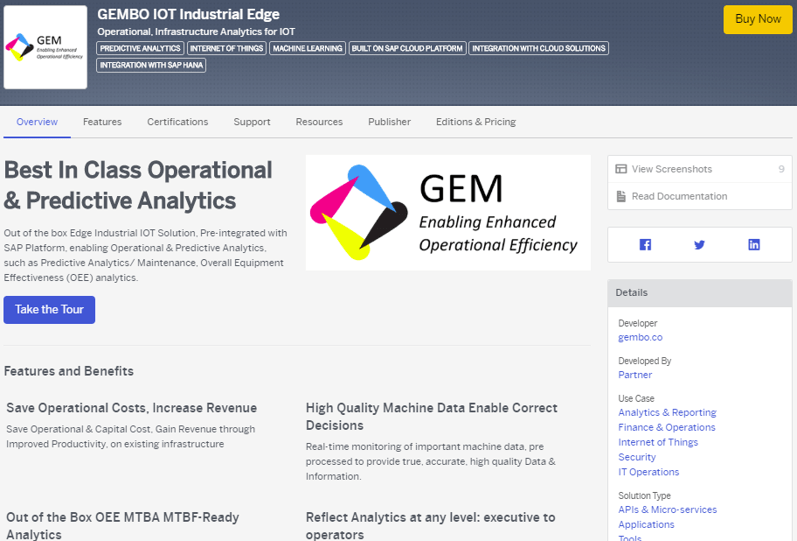Open Analytics & Reporting use case
The image size is (797, 541).
pos(667,412)
